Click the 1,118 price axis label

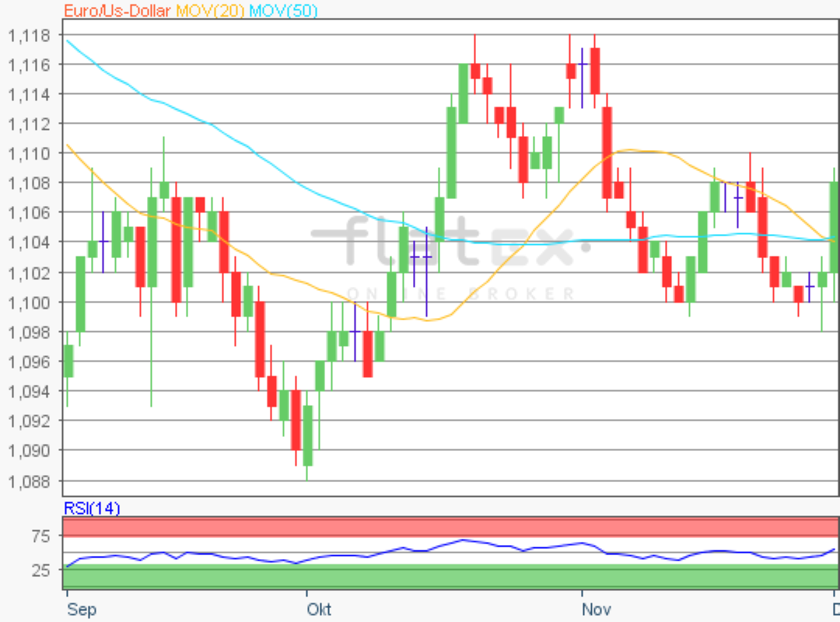point(30,35)
